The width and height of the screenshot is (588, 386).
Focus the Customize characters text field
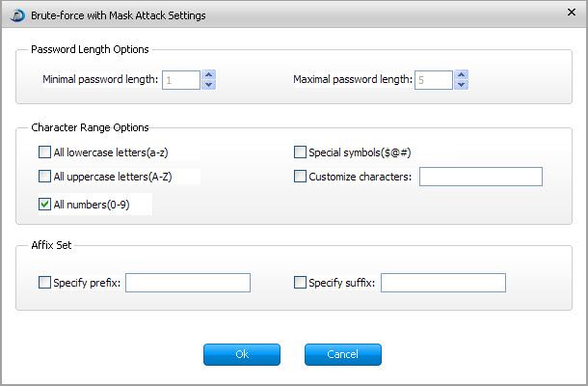click(481, 177)
